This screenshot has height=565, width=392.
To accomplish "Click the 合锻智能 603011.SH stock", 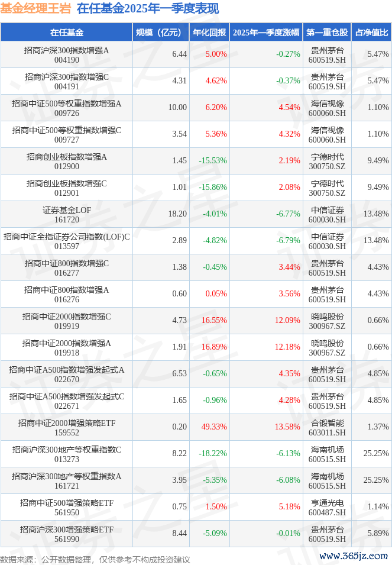I will (x=328, y=427).
